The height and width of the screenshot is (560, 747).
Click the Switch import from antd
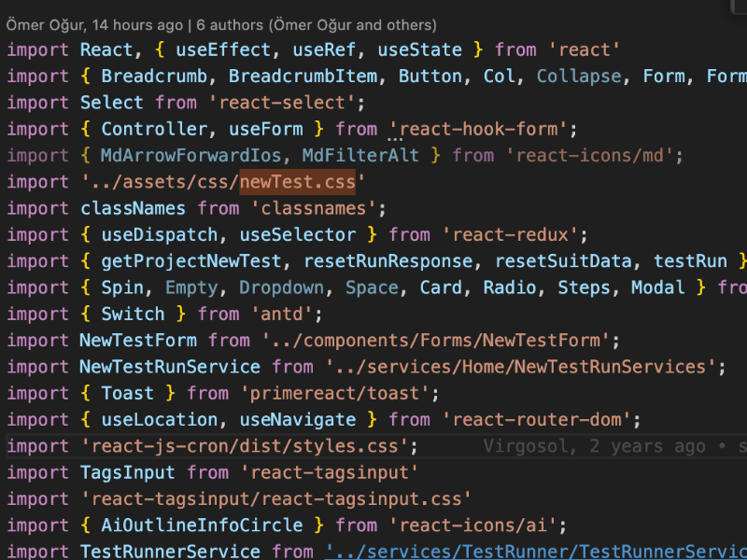click(x=132, y=314)
